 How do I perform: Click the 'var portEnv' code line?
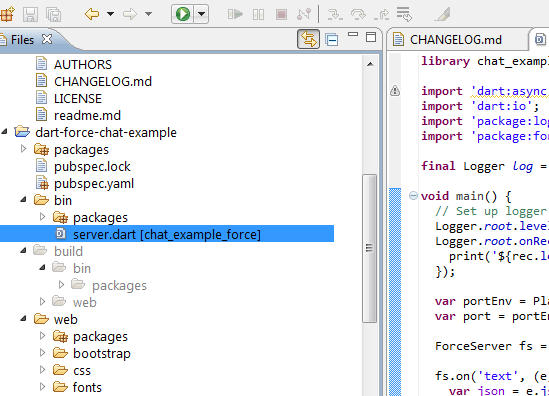click(492, 301)
